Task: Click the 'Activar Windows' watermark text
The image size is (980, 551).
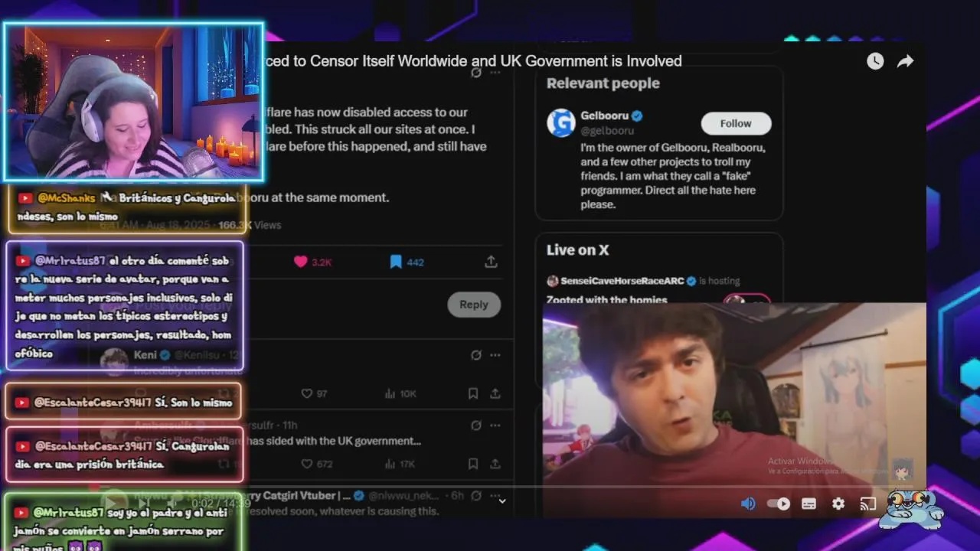Action: [802, 461]
